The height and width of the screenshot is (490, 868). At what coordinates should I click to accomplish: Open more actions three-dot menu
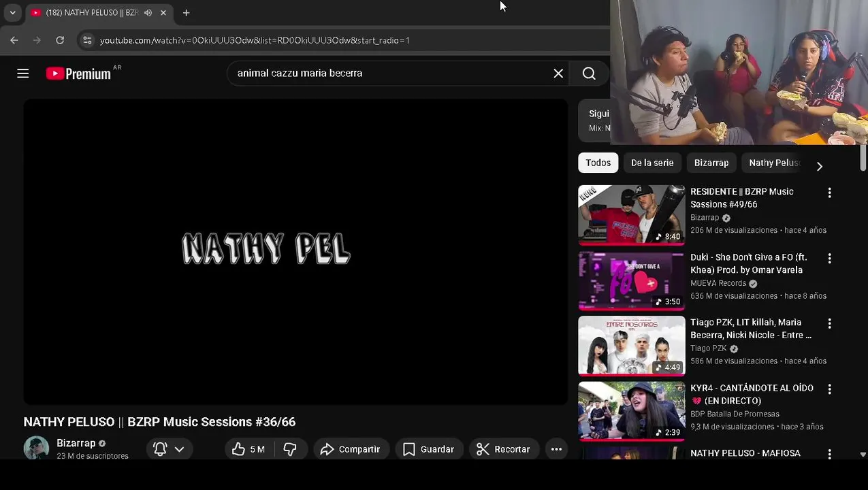[x=556, y=449]
